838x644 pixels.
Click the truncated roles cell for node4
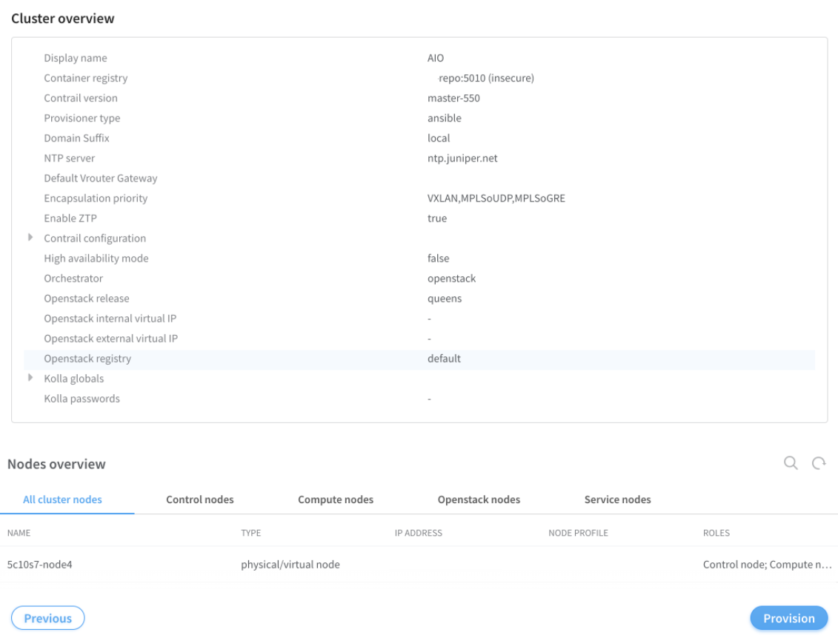click(767, 565)
